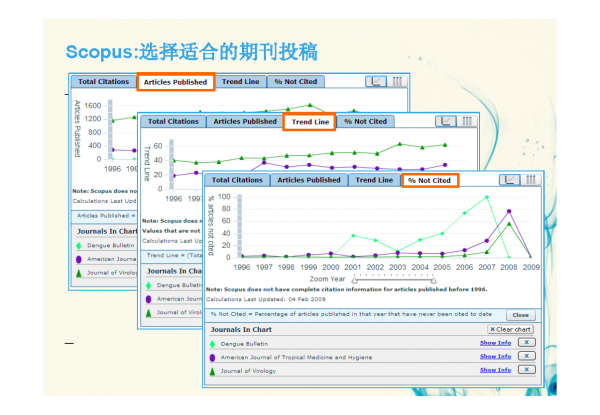Remove Dengue Bulletin from chart
Image resolution: width=600 pixels, height=415 pixels.
coord(527,342)
